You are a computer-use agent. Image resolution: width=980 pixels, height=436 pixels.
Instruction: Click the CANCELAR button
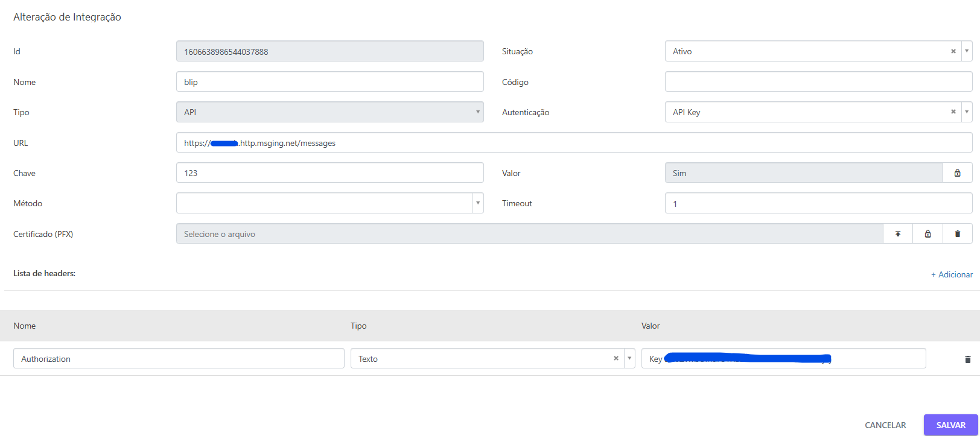[885, 425]
